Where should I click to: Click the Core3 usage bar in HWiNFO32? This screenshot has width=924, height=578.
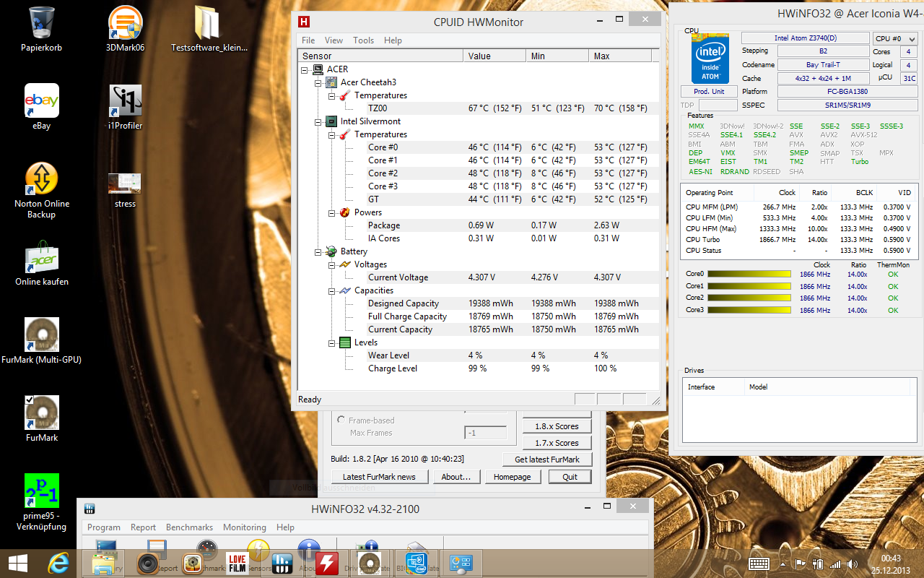tap(748, 310)
